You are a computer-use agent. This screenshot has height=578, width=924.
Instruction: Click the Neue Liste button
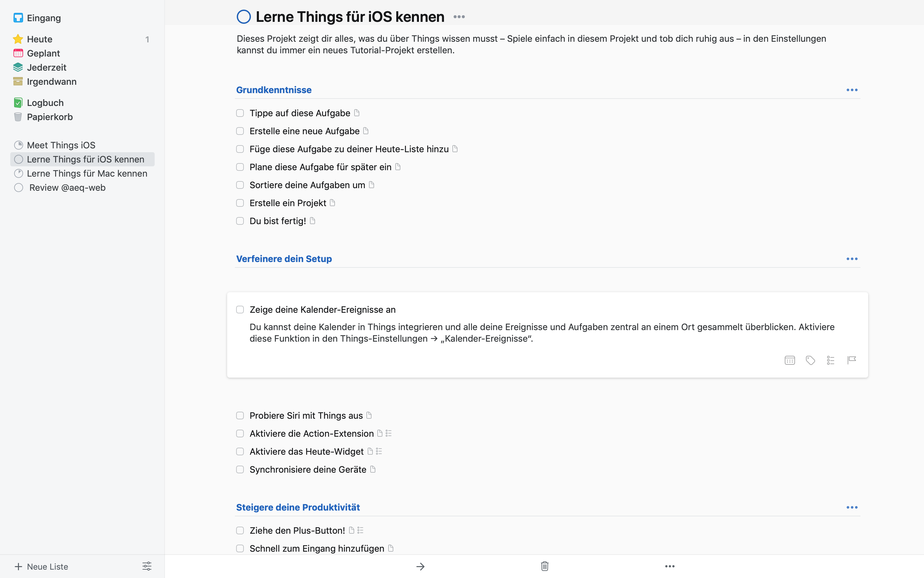[41, 566]
